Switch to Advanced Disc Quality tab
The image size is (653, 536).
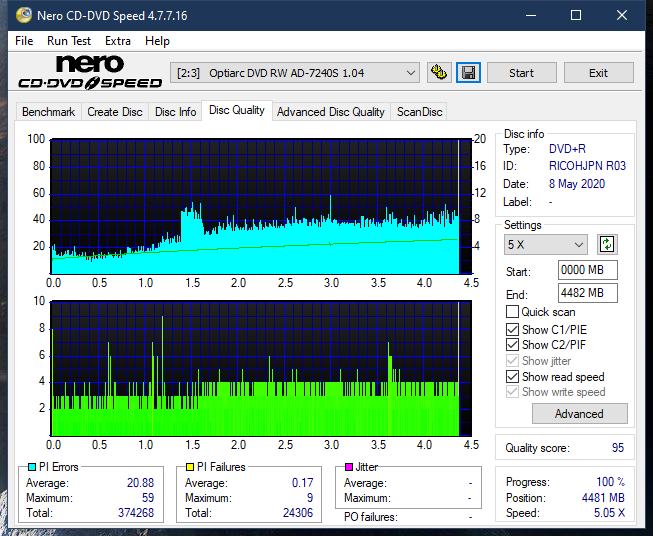point(331,112)
